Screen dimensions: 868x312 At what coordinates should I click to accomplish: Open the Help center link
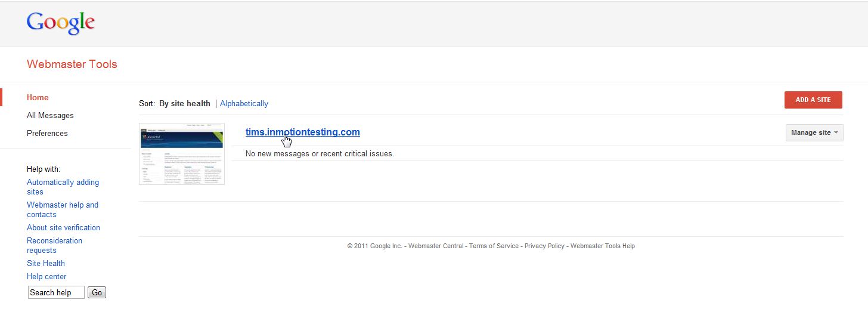click(46, 276)
